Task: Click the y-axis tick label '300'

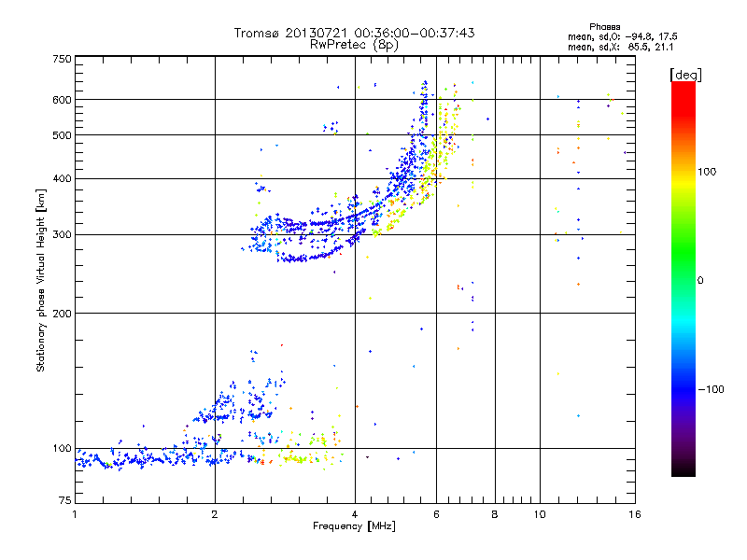Action: click(x=62, y=235)
